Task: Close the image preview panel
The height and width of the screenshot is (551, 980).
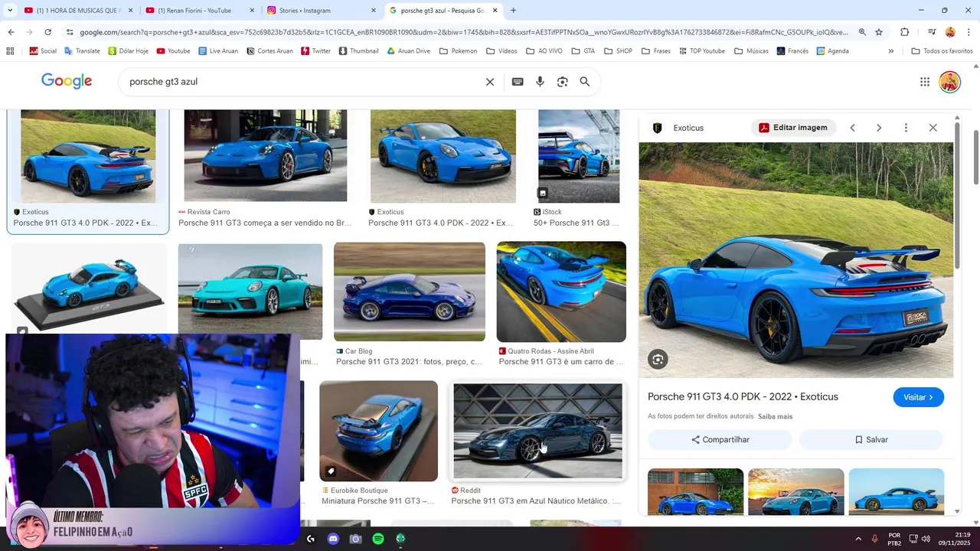Action: point(933,128)
